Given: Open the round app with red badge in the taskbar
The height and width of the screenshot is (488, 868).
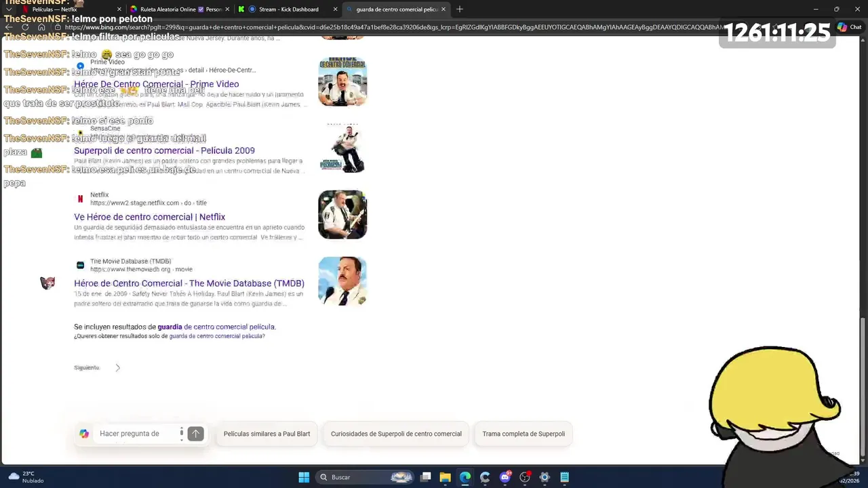Looking at the screenshot, I should [x=524, y=477].
